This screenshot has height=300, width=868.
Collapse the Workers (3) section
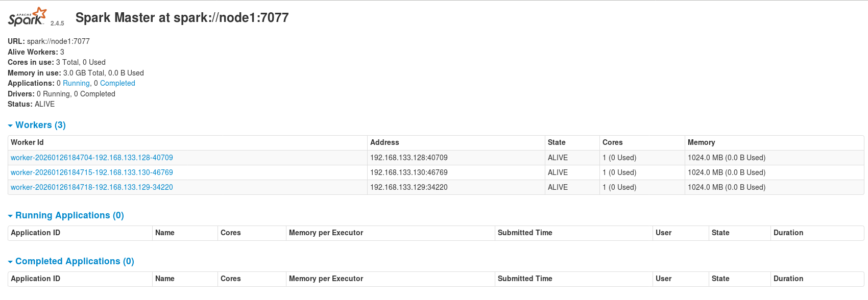click(x=37, y=125)
